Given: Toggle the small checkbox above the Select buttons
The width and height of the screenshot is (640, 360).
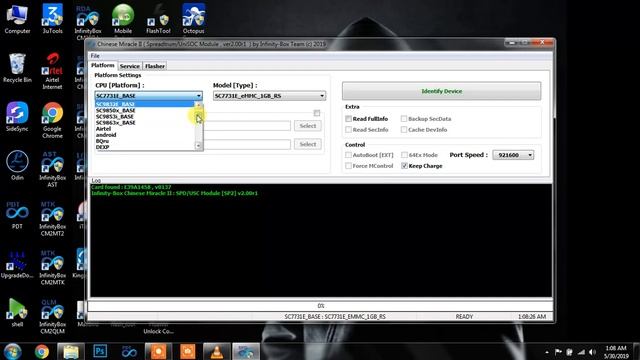Looking at the screenshot, I should click(317, 113).
